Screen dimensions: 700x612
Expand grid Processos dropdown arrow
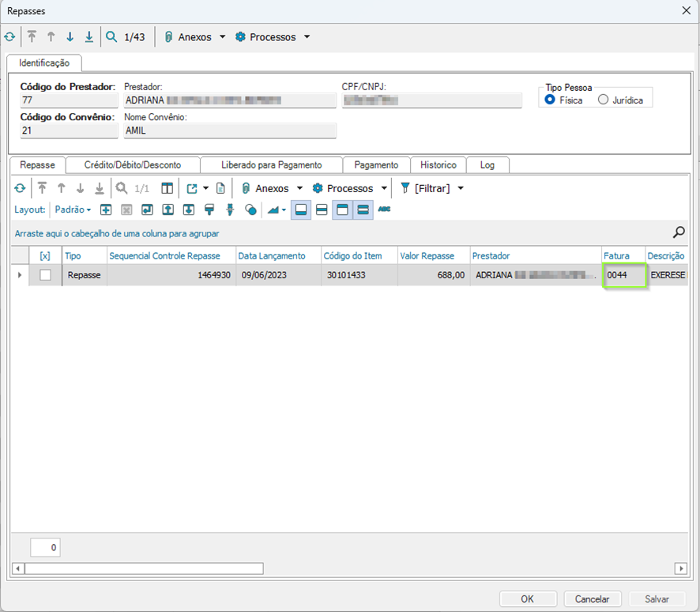point(384,188)
